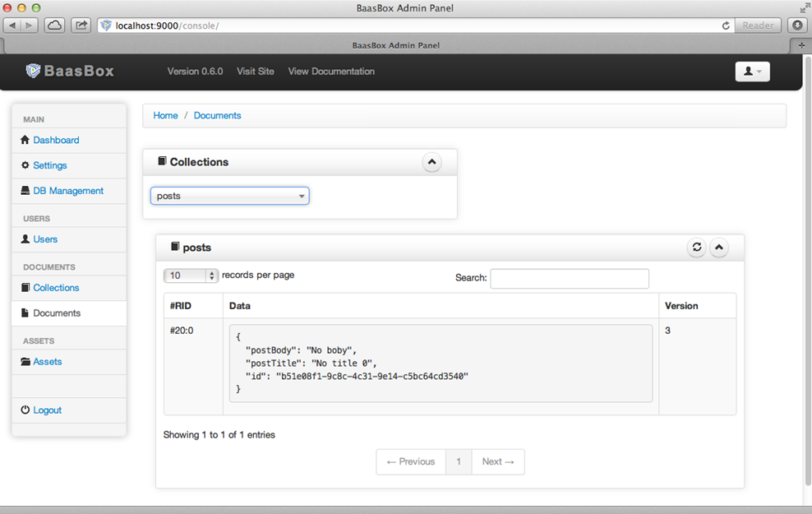Click the browser Back arrow button

coord(12,25)
